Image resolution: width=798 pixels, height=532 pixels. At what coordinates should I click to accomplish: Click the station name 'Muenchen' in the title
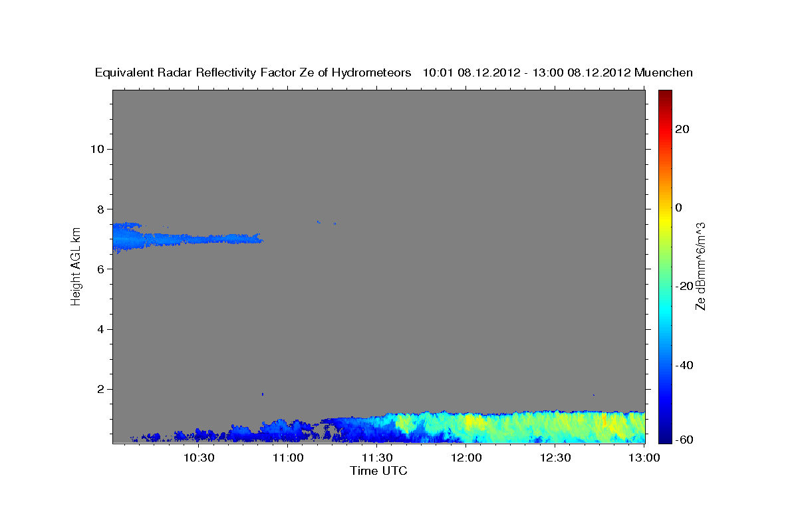click(664, 73)
